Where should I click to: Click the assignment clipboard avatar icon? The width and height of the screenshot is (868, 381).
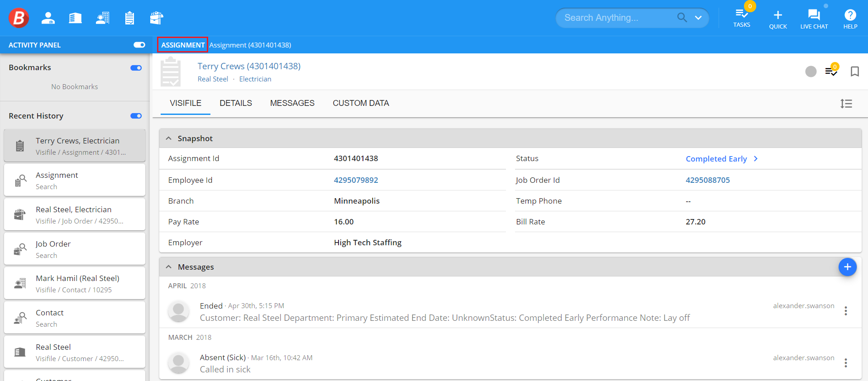click(x=171, y=71)
